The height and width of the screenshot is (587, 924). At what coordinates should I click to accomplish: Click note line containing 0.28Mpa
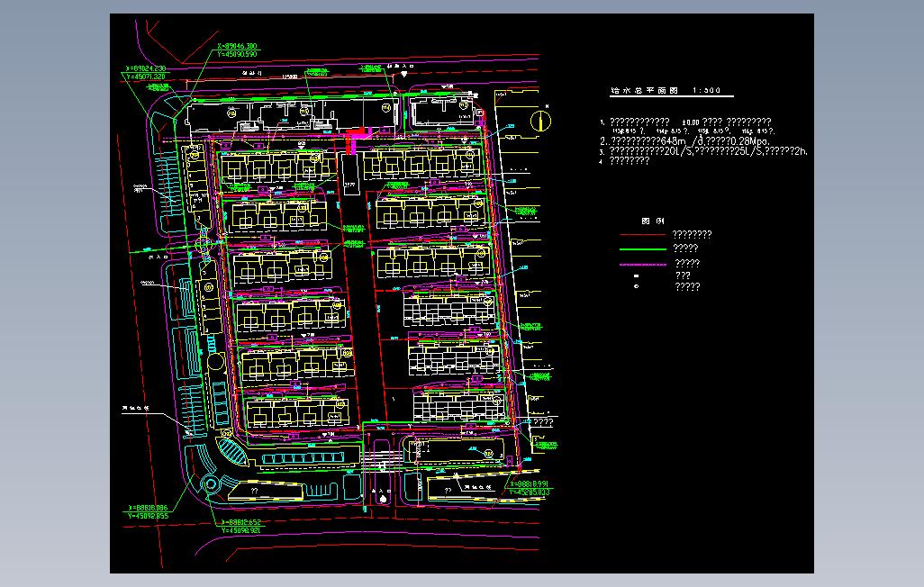coord(684,140)
